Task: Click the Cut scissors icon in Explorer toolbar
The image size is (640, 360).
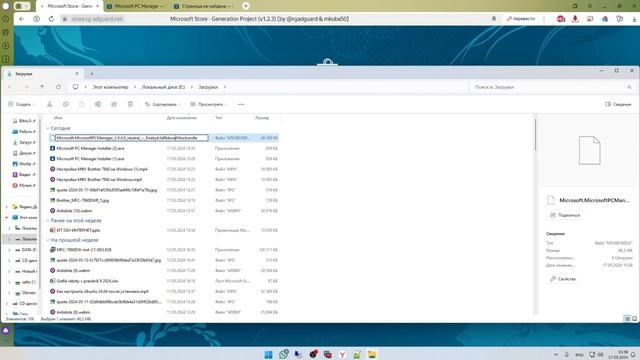Action: coord(49,104)
